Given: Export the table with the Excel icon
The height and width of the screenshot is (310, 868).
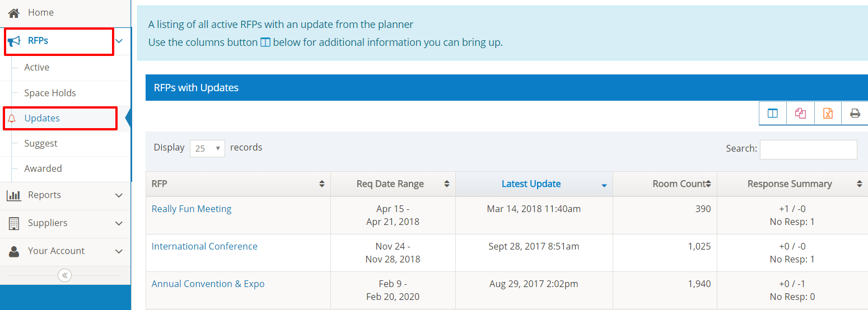Looking at the screenshot, I should point(828,113).
